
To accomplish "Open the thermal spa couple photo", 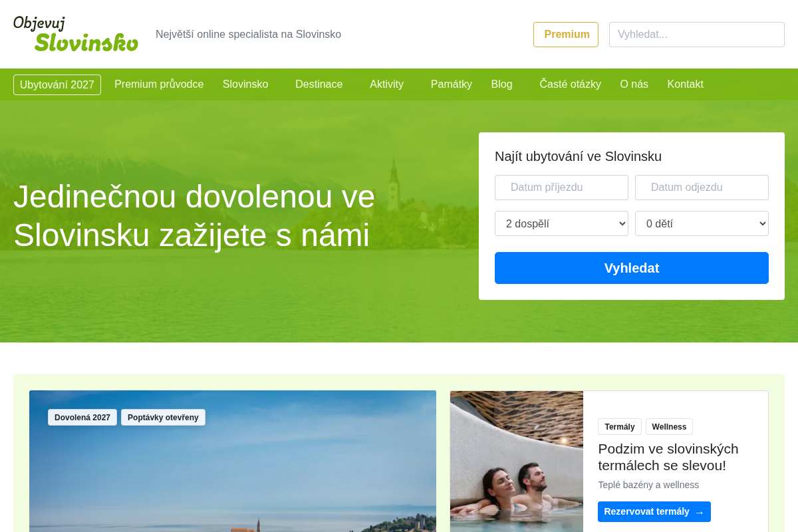I will [x=517, y=462].
